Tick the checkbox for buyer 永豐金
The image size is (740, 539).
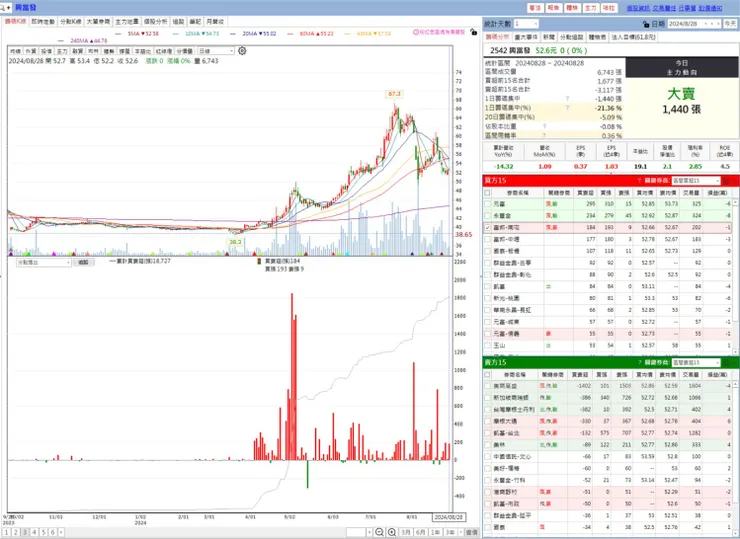[488, 216]
